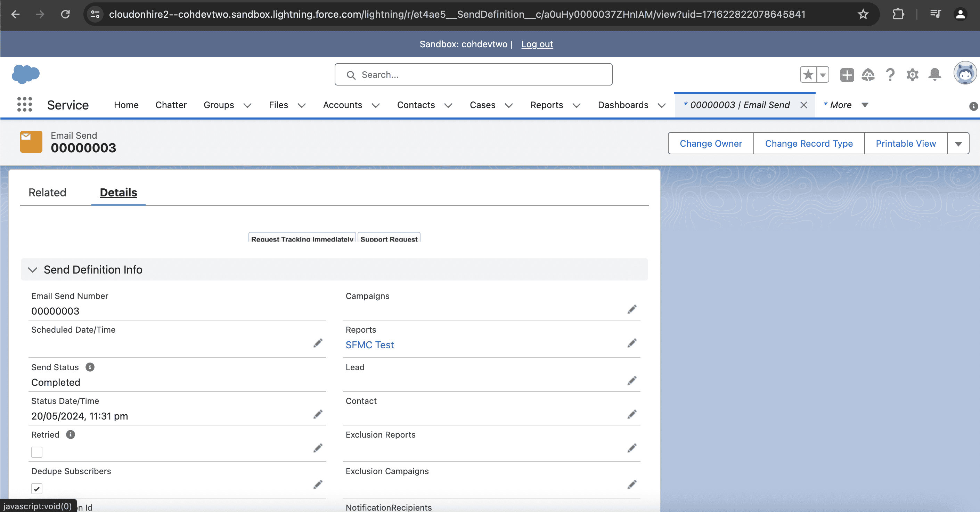980x512 pixels.
Task: Expand the Reports navigation dropdown chevron
Action: [x=577, y=105]
